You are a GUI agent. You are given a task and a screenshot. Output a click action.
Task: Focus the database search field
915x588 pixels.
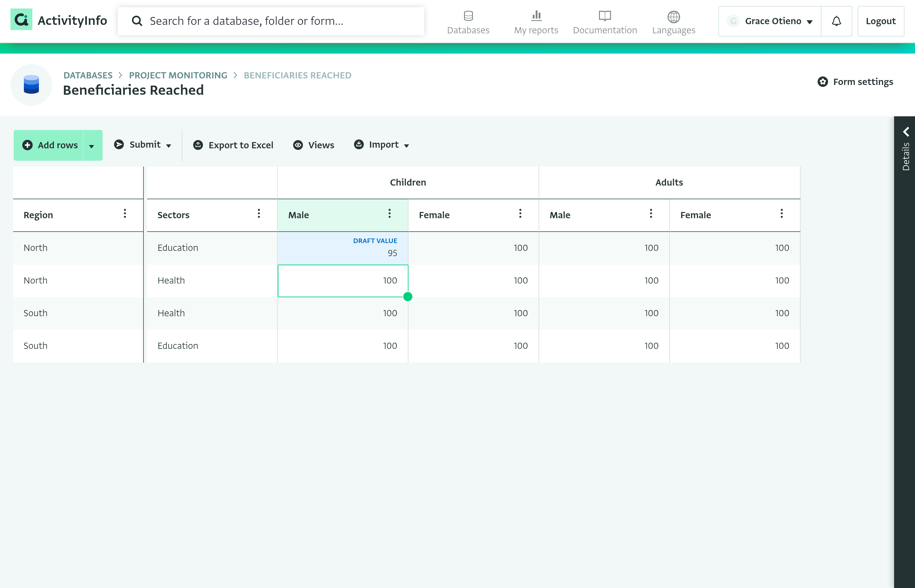[x=271, y=21]
